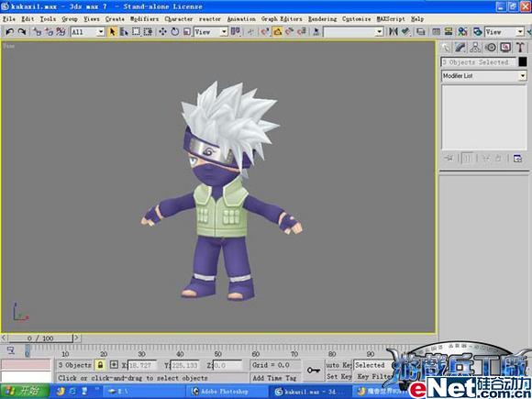Open the Rendering menu

pyautogui.click(x=322, y=19)
